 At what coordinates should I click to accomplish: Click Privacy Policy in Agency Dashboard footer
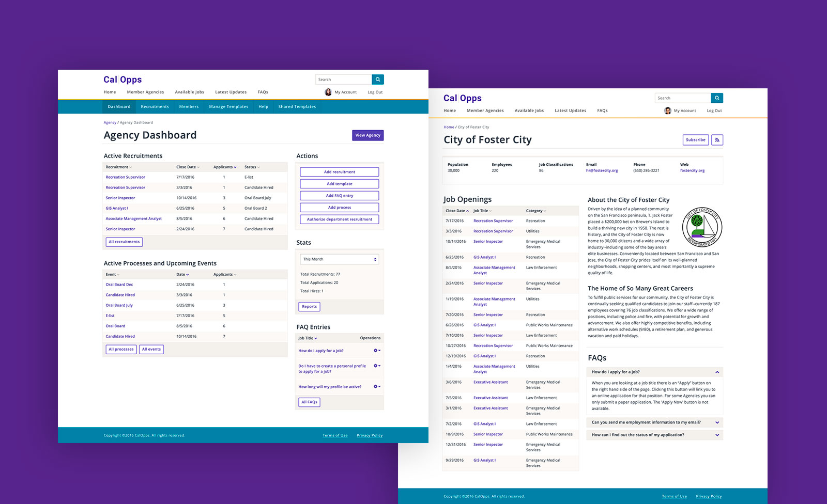pyautogui.click(x=370, y=435)
